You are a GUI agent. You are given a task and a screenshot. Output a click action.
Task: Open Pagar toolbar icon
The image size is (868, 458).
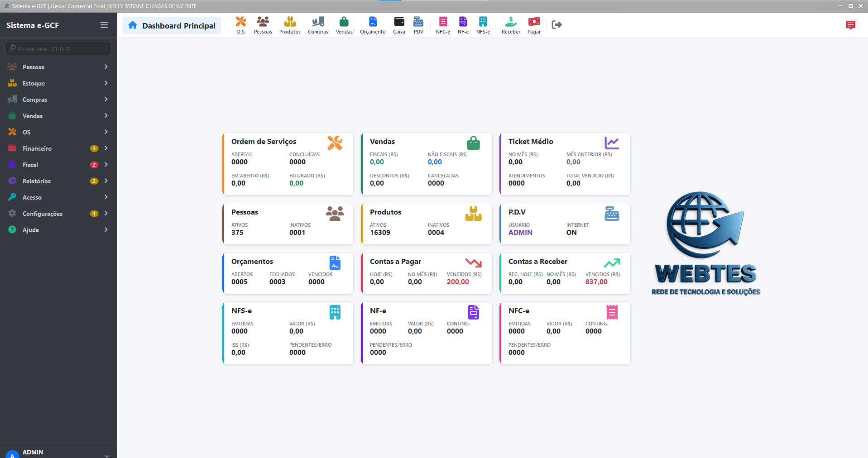534,25
